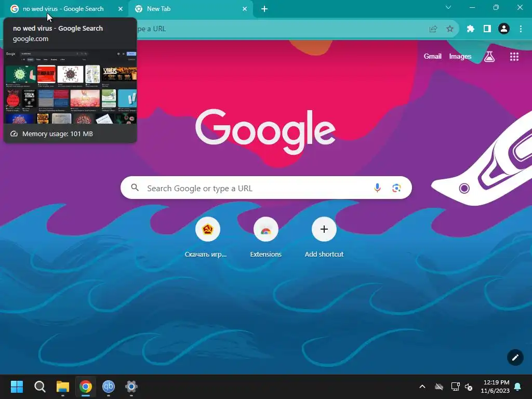The height and width of the screenshot is (399, 532).
Task: Open the network tray icon
Action: coord(455,387)
